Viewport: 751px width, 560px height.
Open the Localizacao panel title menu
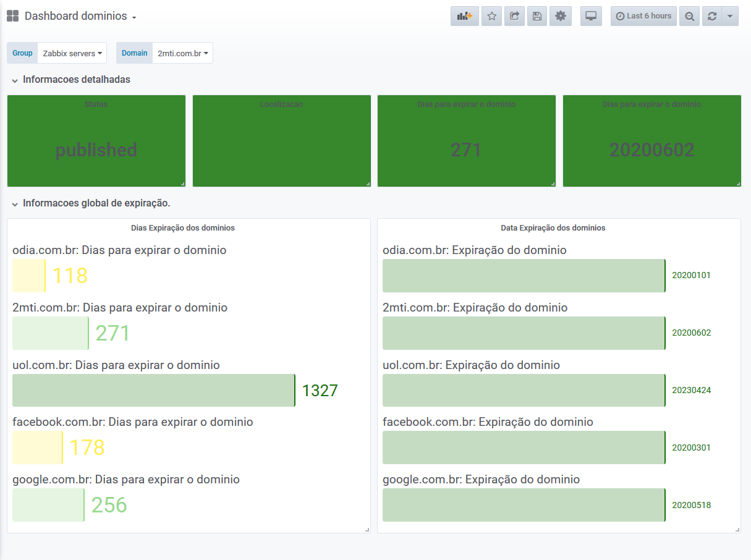(281, 104)
